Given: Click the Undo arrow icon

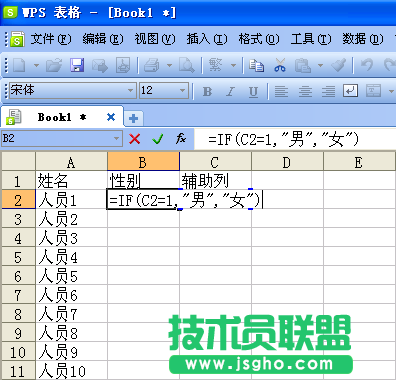Looking at the screenshot, I should (367, 65).
